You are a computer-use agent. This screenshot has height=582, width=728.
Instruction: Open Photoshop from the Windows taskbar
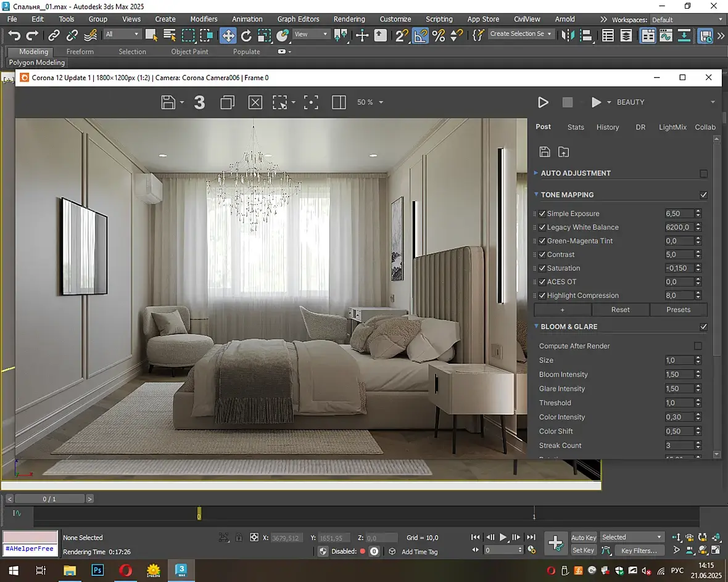point(97,570)
